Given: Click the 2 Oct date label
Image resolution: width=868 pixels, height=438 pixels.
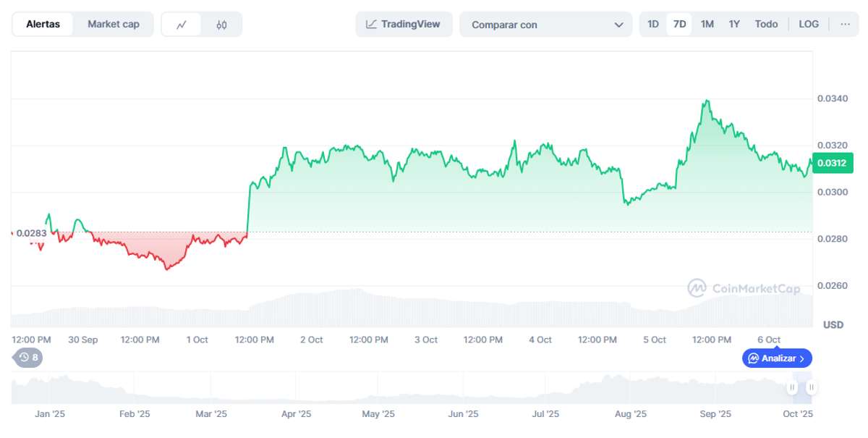Looking at the screenshot, I should click(311, 340).
